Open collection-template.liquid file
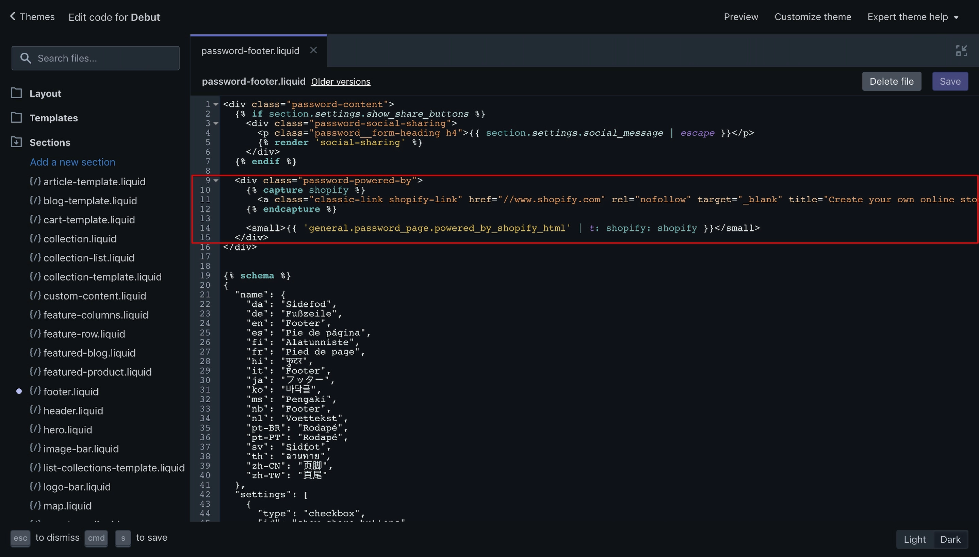The height and width of the screenshot is (557, 980). 103,276
